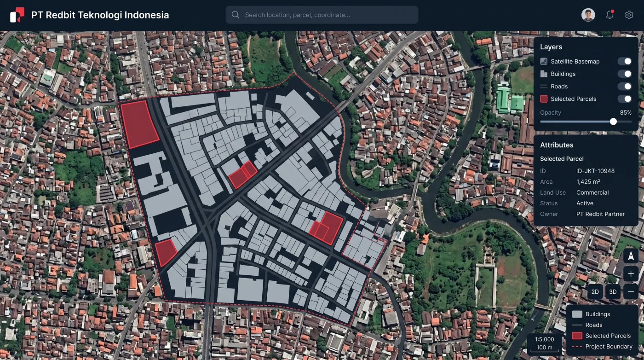Open the notifications bell
This screenshot has height=360, width=644.
[x=609, y=15]
